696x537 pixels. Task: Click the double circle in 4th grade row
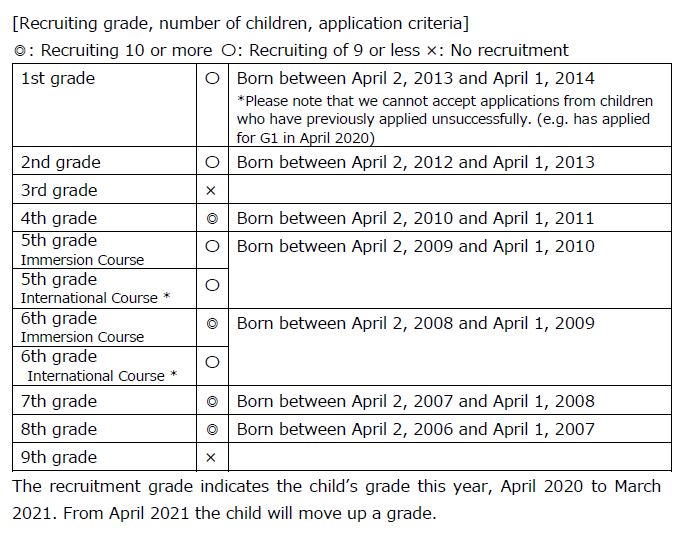[212, 219]
